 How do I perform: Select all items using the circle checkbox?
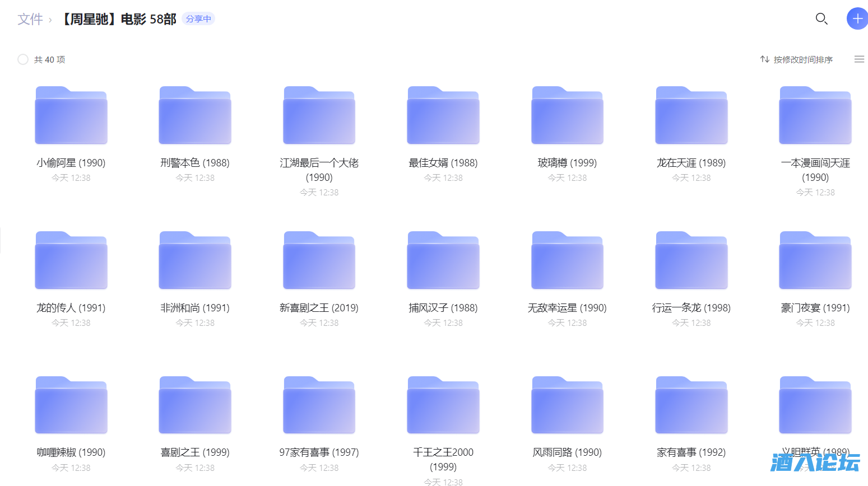pos(23,59)
